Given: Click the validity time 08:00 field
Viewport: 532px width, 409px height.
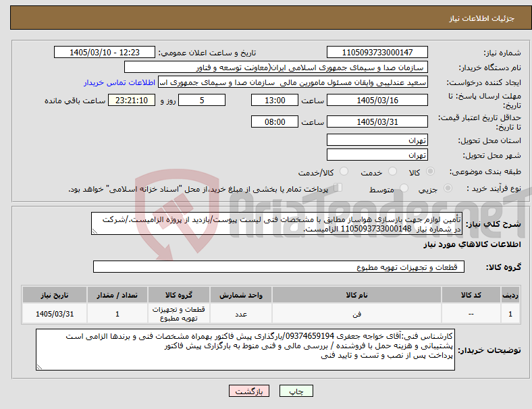Looking at the screenshot, I should pos(275,121).
